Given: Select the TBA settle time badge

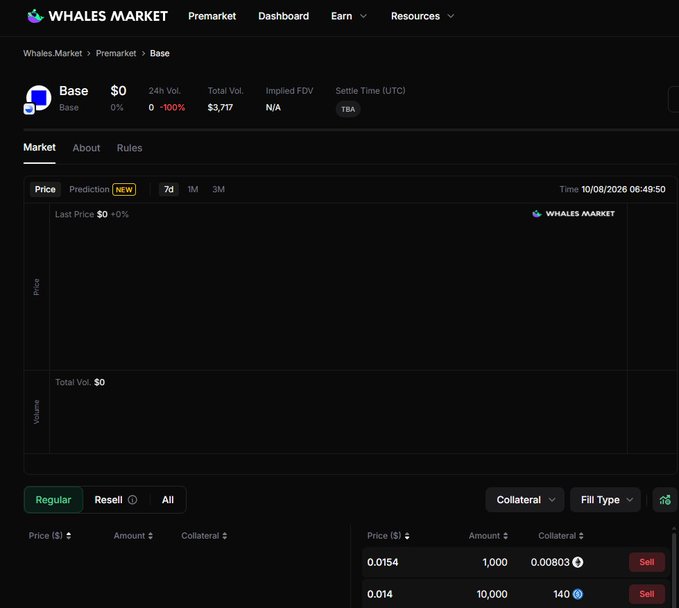Looking at the screenshot, I should pyautogui.click(x=348, y=109).
